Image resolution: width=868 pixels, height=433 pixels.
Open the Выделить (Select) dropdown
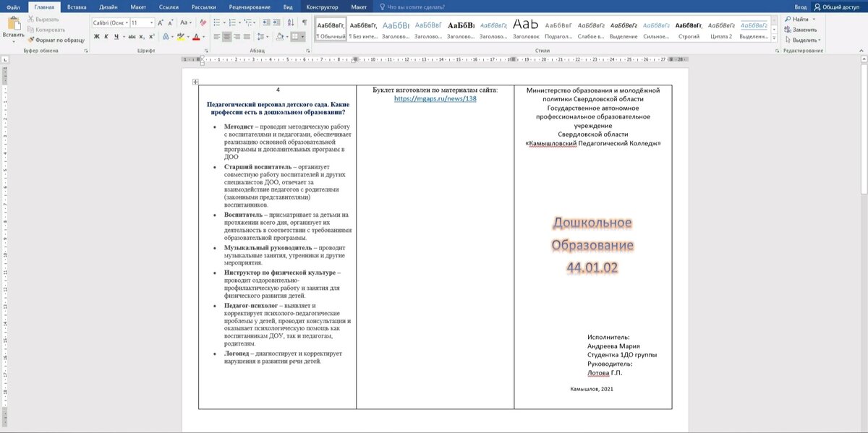[x=804, y=40]
